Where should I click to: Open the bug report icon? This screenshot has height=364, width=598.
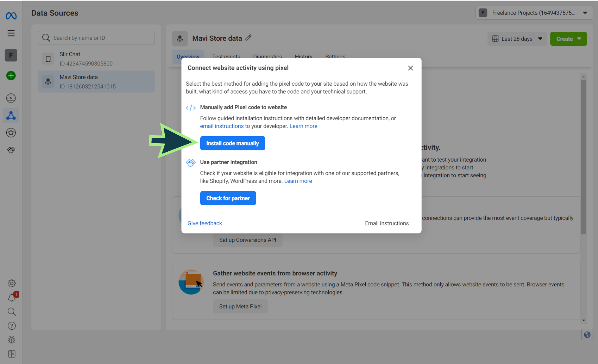pos(12,340)
